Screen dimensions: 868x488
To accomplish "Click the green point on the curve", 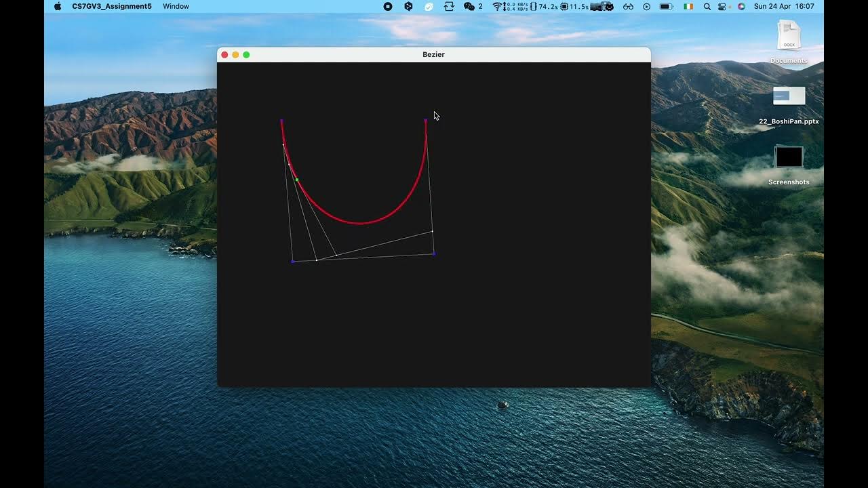I will pyautogui.click(x=296, y=180).
